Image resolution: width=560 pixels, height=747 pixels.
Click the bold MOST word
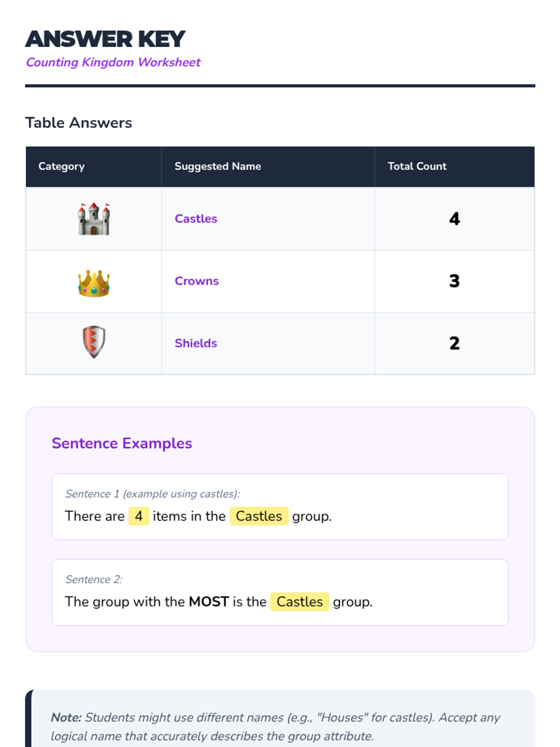(x=209, y=602)
